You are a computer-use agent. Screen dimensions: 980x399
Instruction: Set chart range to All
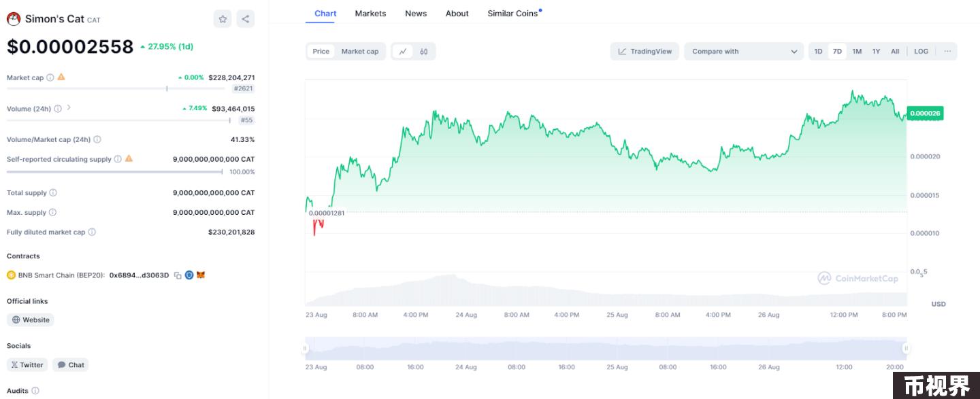pos(895,52)
